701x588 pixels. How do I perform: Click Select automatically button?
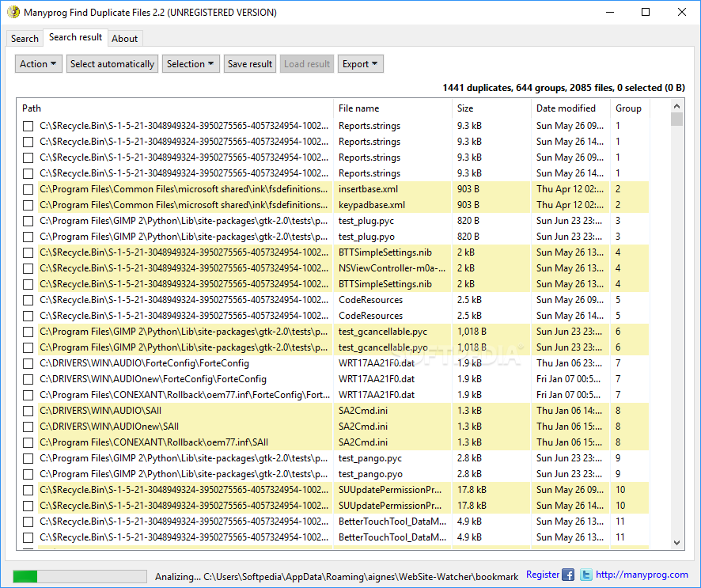pyautogui.click(x=112, y=64)
